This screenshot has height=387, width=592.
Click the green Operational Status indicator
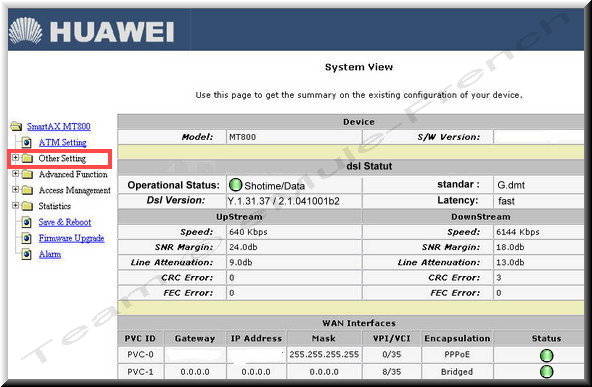click(x=235, y=185)
